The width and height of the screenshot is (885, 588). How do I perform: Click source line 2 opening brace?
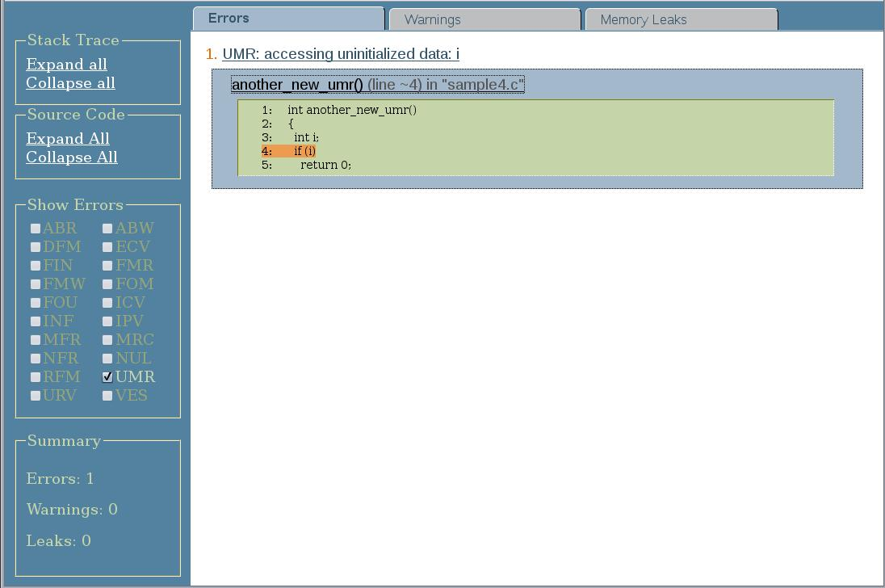coord(291,124)
